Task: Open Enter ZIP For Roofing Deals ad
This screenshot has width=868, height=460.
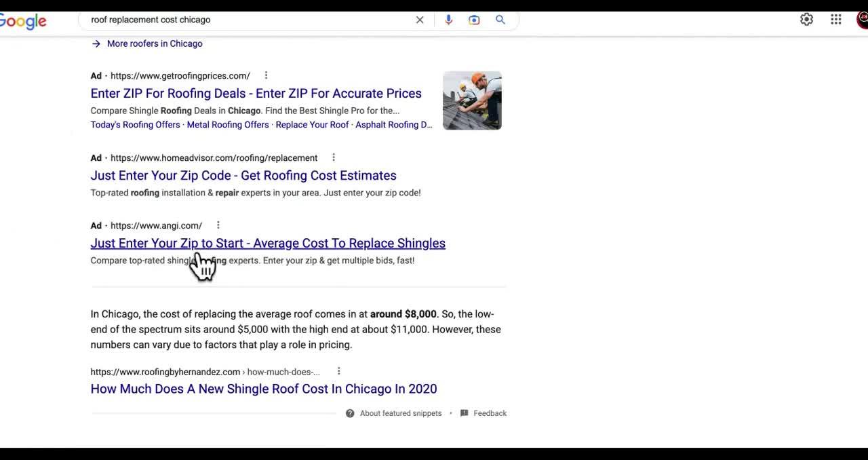Action: point(256,94)
